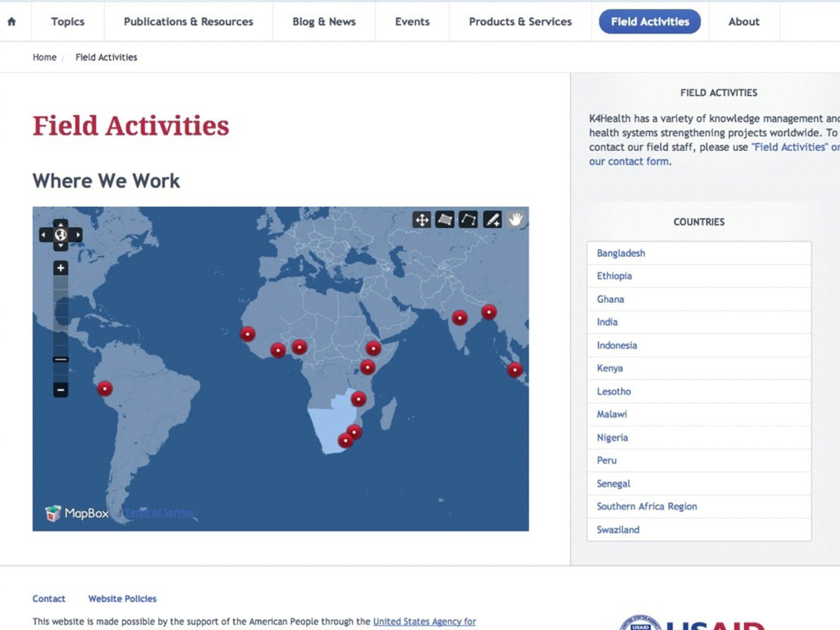Select the draw rectangle map tool

click(445, 220)
